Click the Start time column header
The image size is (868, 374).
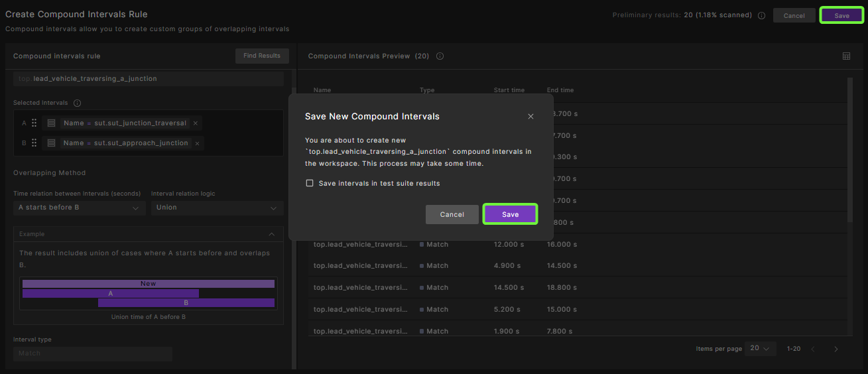(509, 90)
